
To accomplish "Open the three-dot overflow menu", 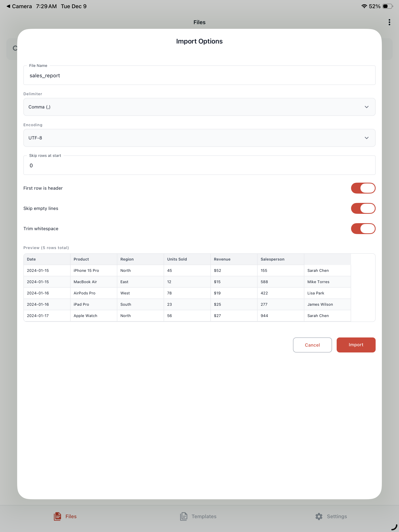I will (x=389, y=22).
